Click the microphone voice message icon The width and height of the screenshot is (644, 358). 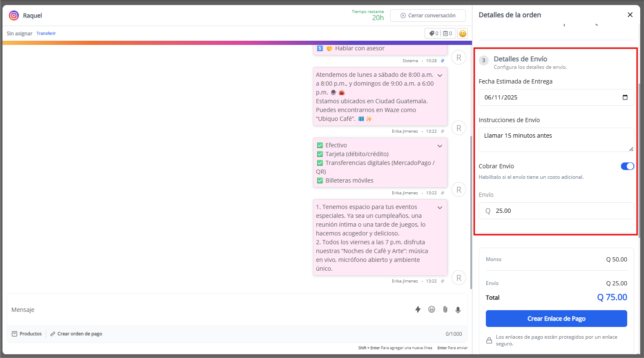pos(458,310)
